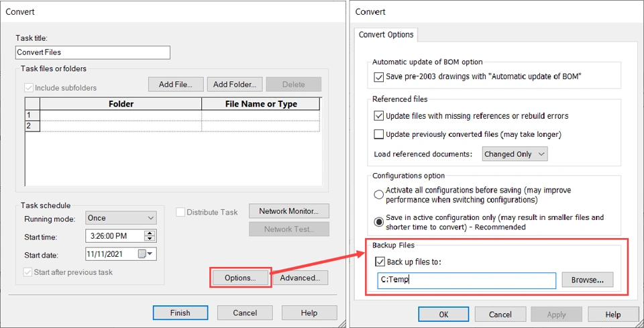
Task: Click the Task title input field
Action: point(93,52)
